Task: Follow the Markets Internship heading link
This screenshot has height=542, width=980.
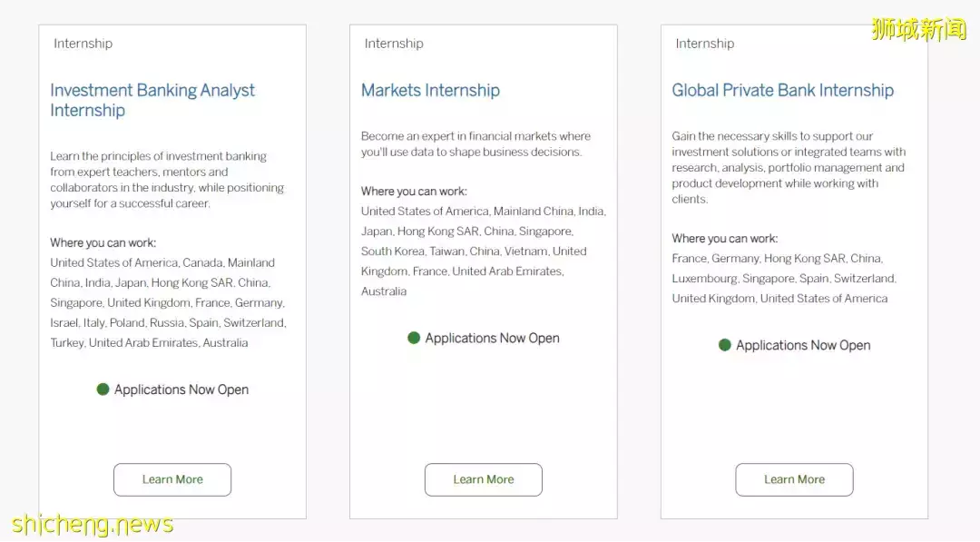Action: tap(430, 90)
